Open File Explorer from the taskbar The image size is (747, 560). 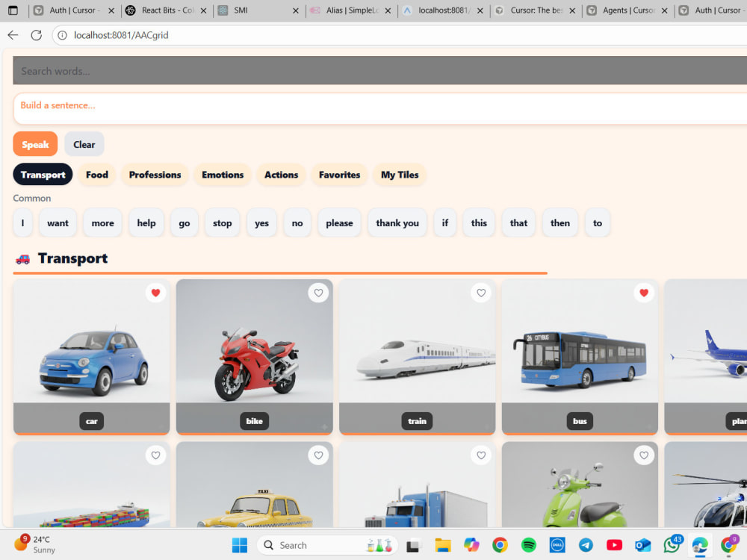tap(442, 545)
